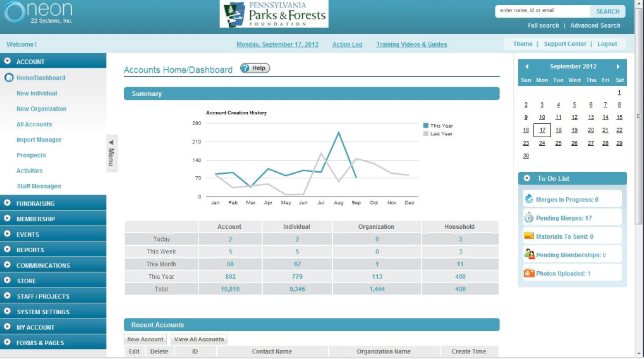Expand the MY ACCOUNT menu section

pos(8,327)
